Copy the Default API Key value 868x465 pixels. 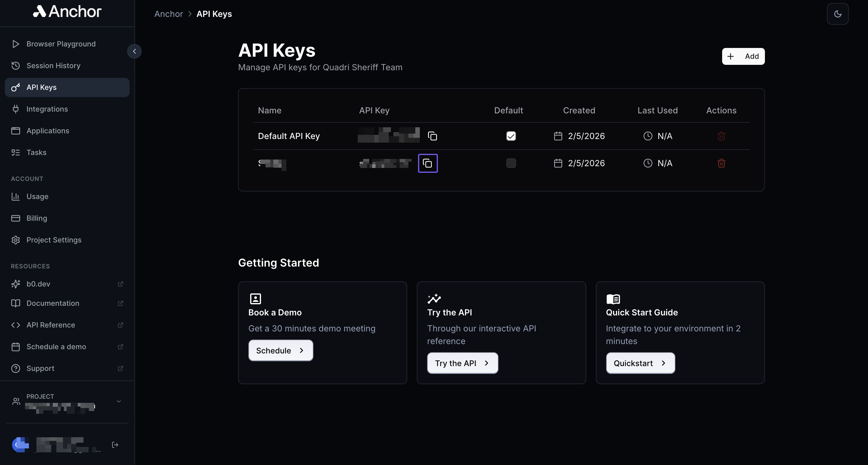[432, 136]
